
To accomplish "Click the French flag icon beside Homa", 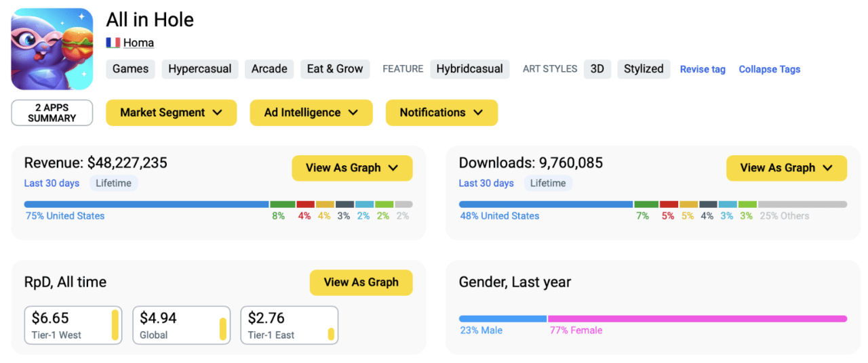I will [113, 43].
